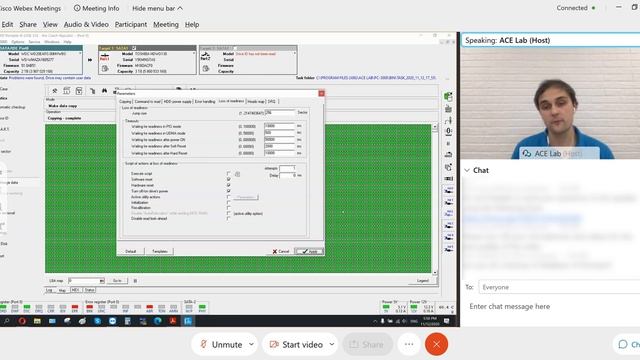The height and width of the screenshot is (360, 640).
Task: Click the top green icon in right sidebar
Action: tap(448, 97)
